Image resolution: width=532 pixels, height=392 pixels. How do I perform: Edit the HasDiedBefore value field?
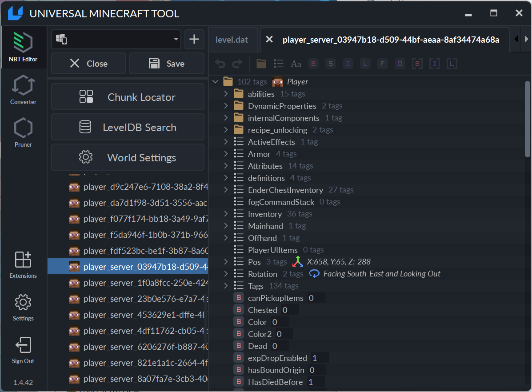pyautogui.click(x=316, y=382)
